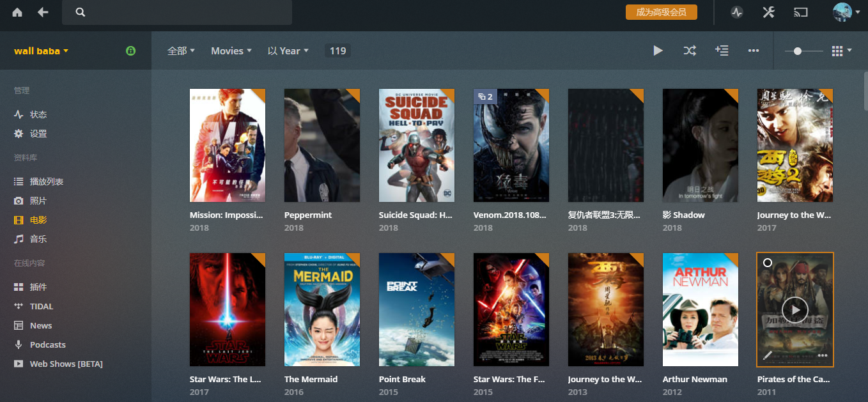Open the Venom movie poster
The image size is (868, 402).
coord(511,145)
